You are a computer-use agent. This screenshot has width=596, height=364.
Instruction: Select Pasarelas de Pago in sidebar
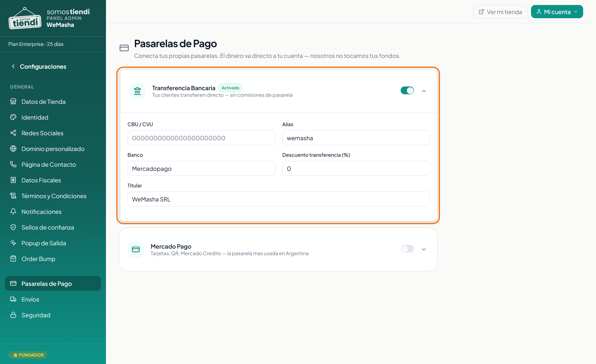point(53,283)
